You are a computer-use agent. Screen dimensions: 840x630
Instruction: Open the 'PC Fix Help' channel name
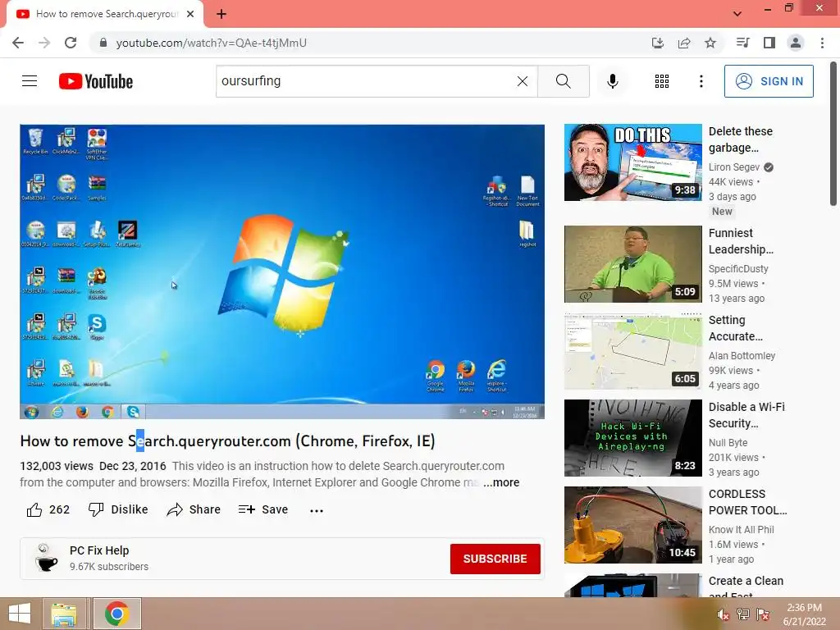point(99,550)
